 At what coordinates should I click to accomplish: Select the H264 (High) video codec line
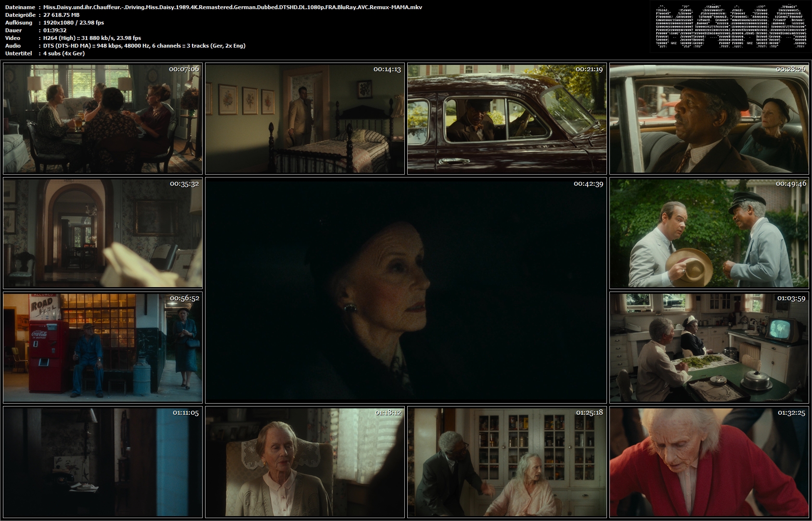click(x=92, y=38)
